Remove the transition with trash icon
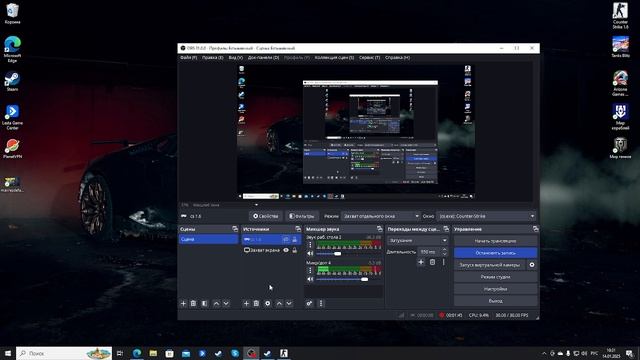 click(x=432, y=262)
